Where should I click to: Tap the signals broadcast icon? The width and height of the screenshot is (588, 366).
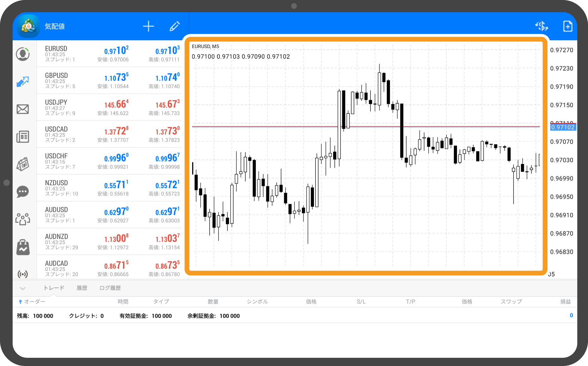point(23,274)
